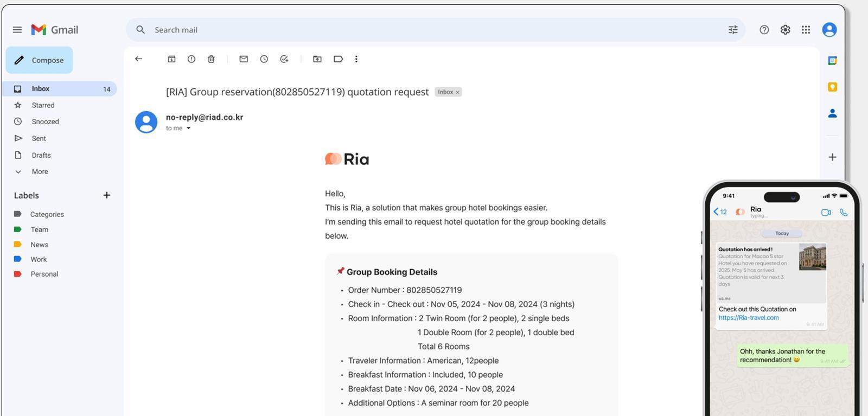Add this email to Tasks
The width and height of the screenshot is (868, 416).
click(x=284, y=59)
